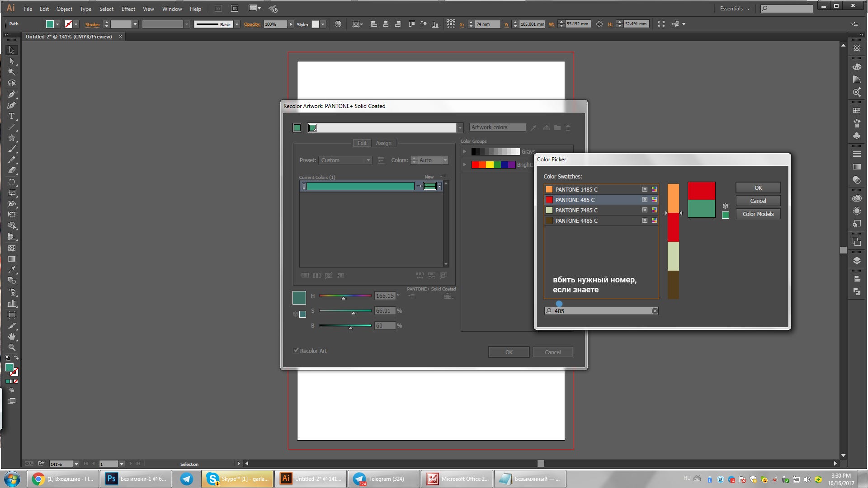This screenshot has height=488, width=868.
Task: Select the Column Graph tool
Action: (12, 303)
